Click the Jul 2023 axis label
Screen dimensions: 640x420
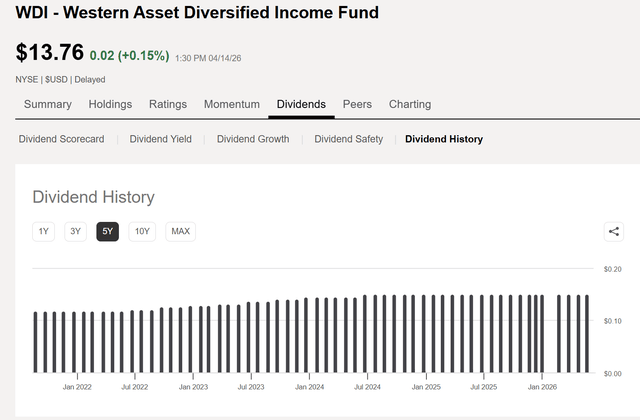pos(251,387)
